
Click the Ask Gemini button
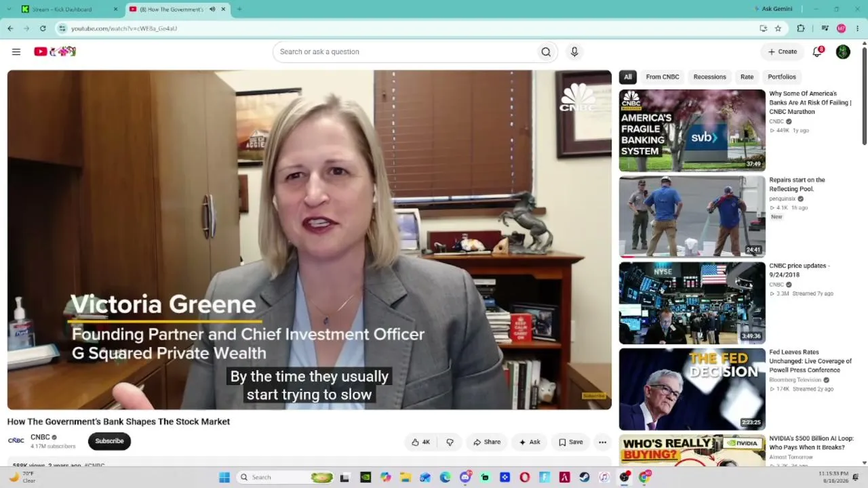(x=774, y=9)
